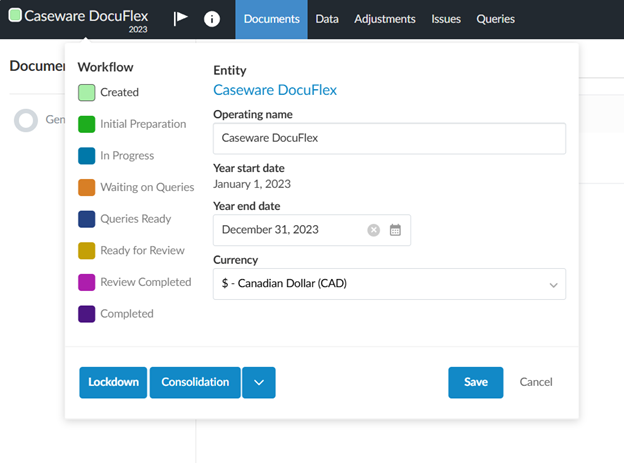The height and width of the screenshot is (463, 624).
Task: Go to the Queries tab
Action: coord(495,19)
